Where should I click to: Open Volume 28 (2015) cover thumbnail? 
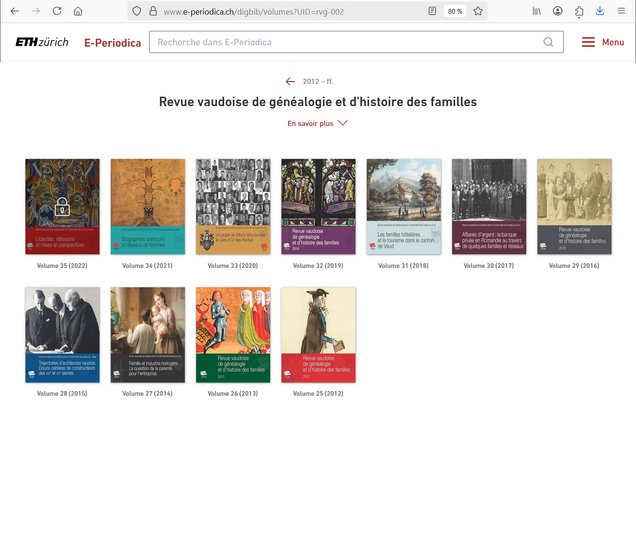[x=62, y=335]
